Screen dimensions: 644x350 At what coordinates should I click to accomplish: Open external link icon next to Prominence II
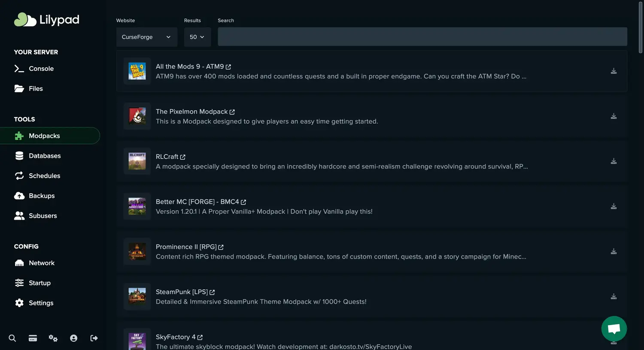pos(221,247)
